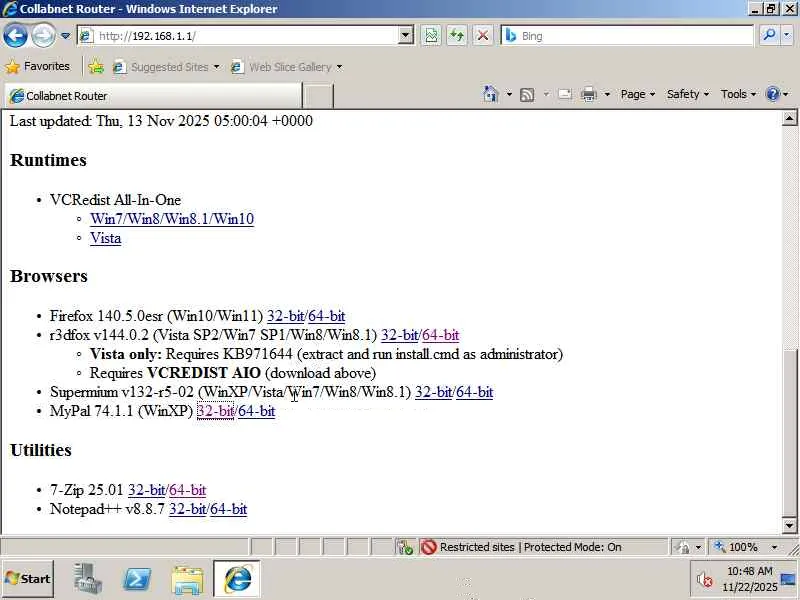Click the Home page icon
Screen dimensions: 800x600
coord(490,94)
